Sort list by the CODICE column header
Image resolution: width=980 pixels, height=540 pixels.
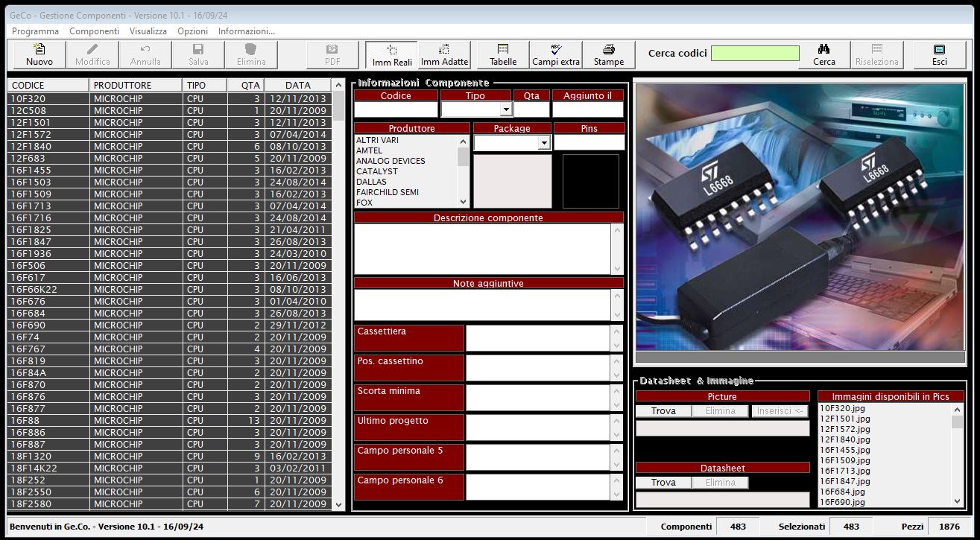[x=48, y=86]
